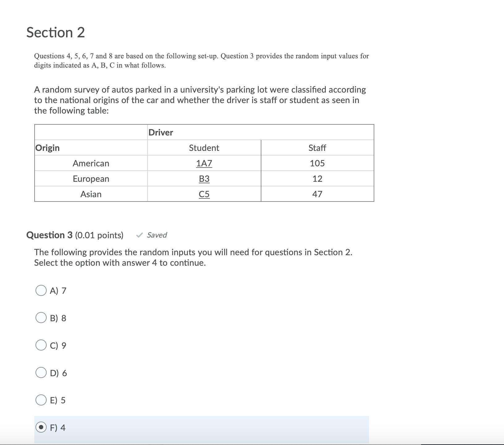
Task: Click the Section 2 heading
Action: point(56,32)
